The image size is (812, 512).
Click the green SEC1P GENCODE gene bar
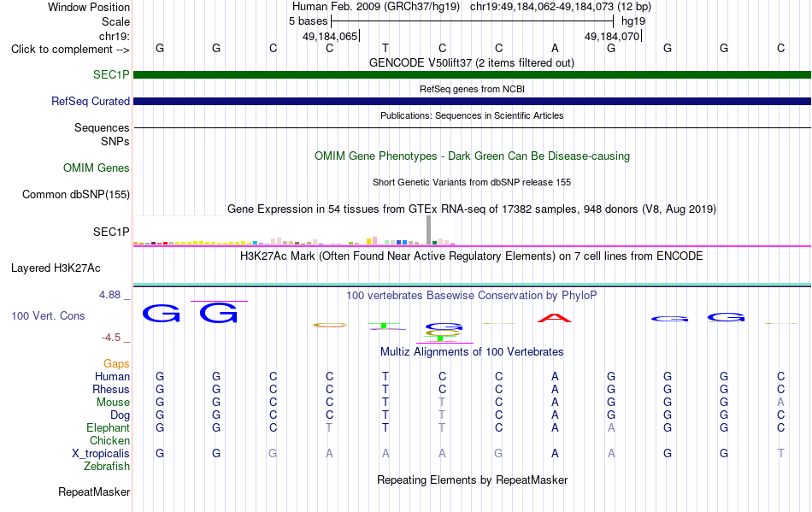[472, 75]
